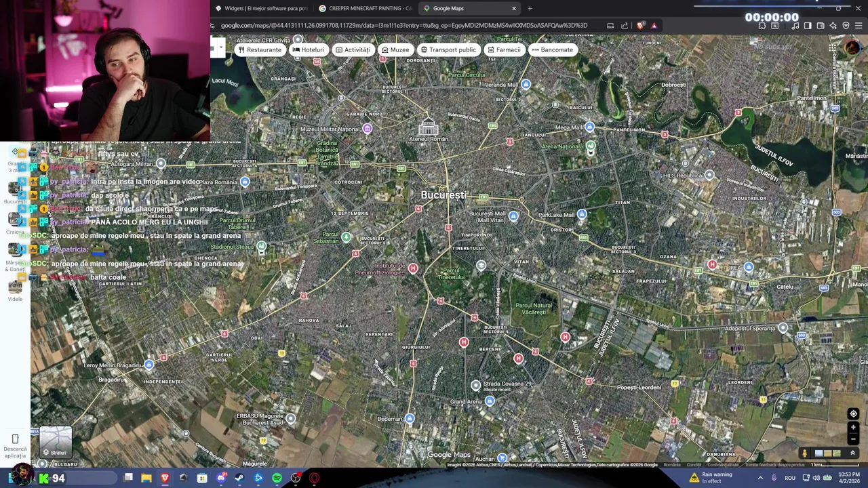Open File Explorer folder in taskbar
This screenshot has width=868, height=488.
point(146,479)
